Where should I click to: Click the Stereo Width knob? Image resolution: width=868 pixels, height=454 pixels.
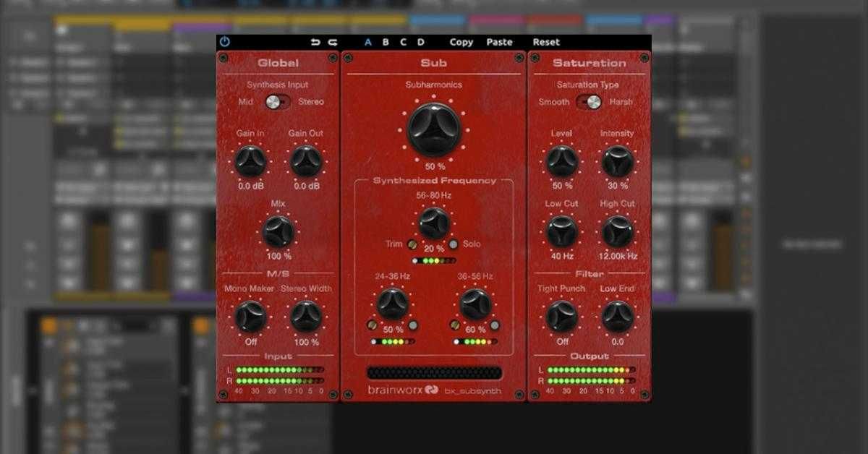(306, 317)
